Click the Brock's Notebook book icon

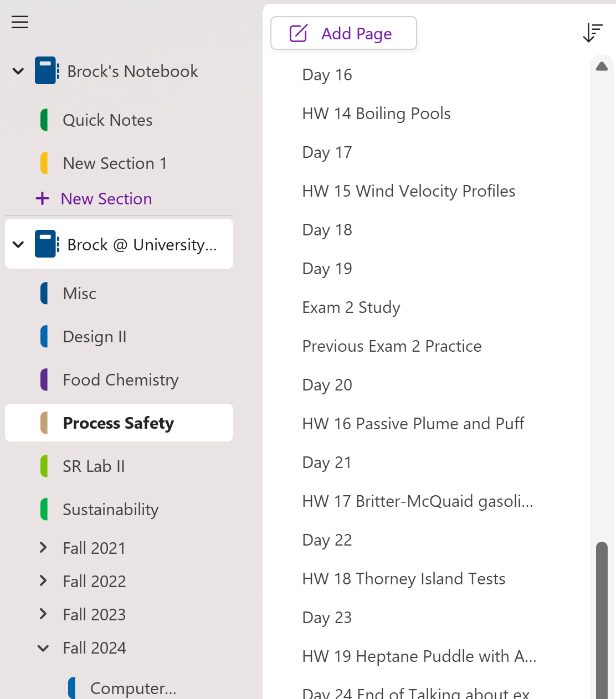(x=47, y=71)
